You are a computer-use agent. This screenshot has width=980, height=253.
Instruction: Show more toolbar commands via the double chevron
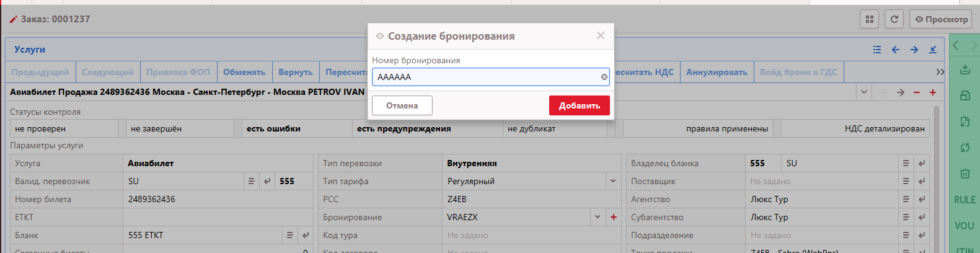coord(940,72)
